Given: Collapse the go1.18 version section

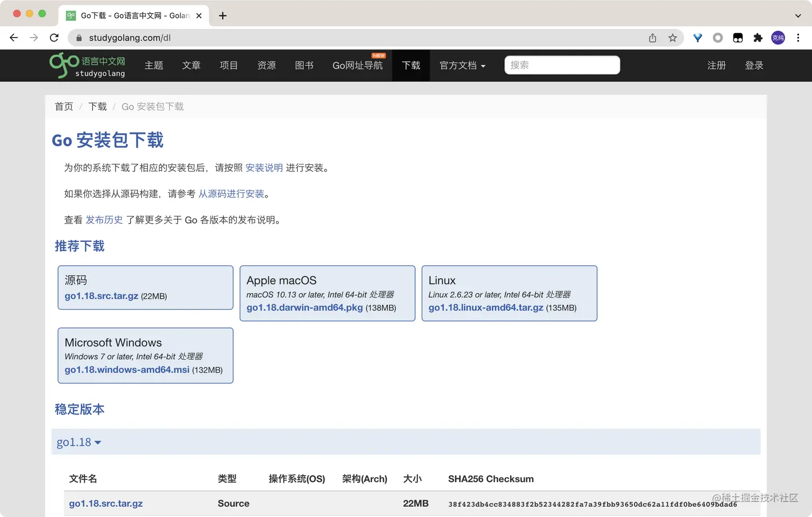Looking at the screenshot, I should [79, 442].
